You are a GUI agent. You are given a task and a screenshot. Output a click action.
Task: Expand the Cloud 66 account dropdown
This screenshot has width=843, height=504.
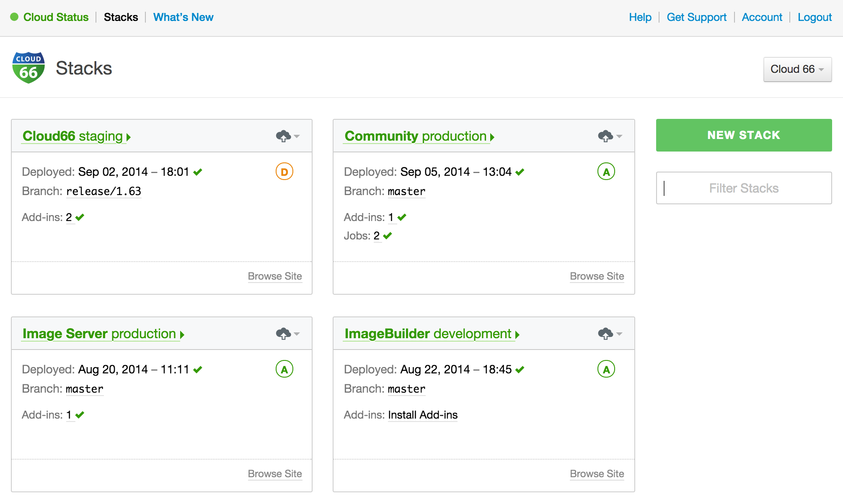(797, 69)
